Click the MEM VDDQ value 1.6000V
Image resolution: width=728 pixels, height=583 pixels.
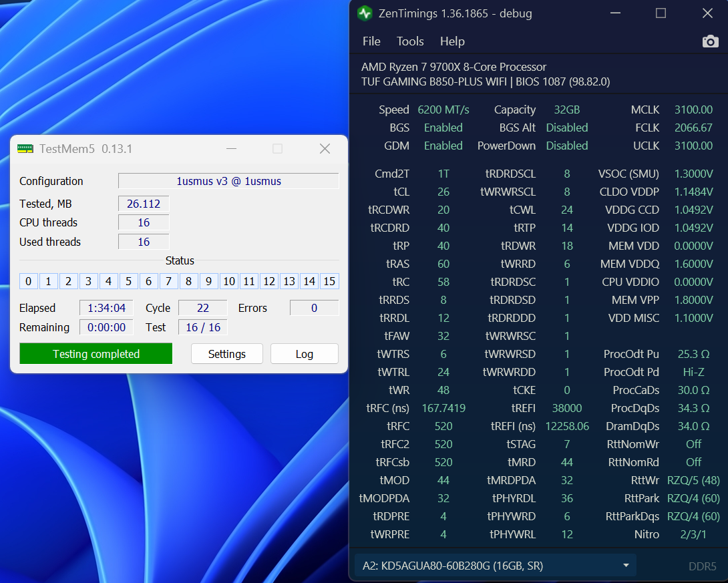pyautogui.click(x=694, y=264)
